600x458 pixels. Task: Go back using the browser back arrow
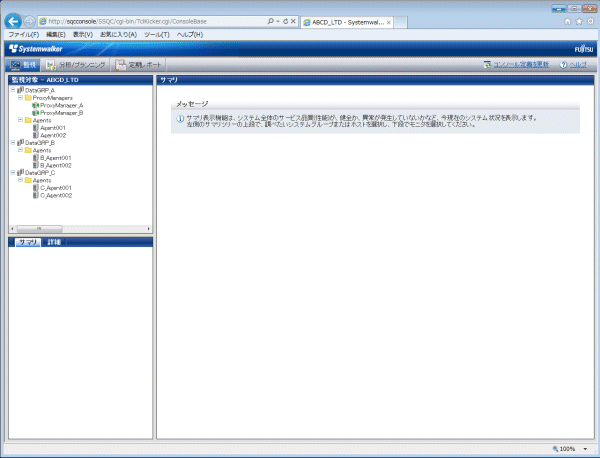tap(13, 21)
